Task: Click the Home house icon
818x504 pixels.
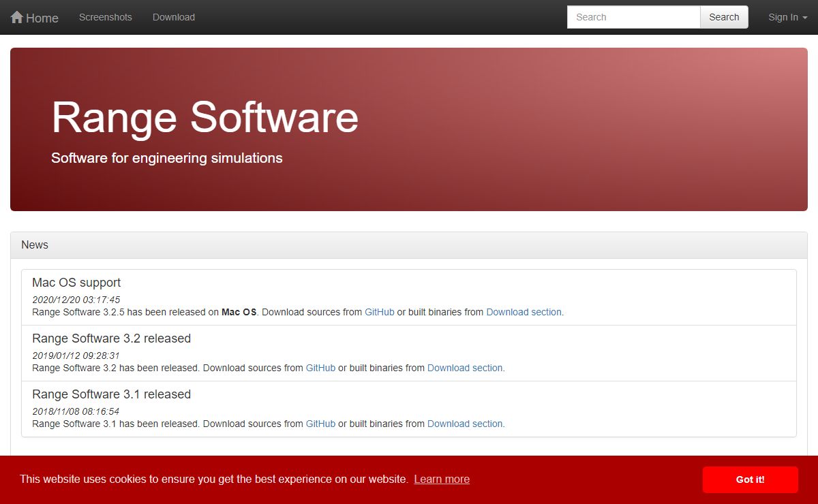Action: point(17,17)
